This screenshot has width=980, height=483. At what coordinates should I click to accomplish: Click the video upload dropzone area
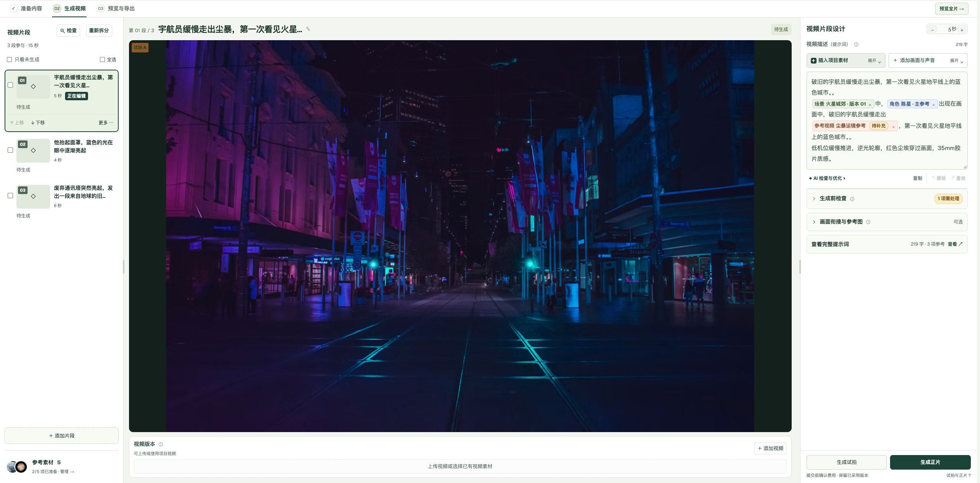pos(460,466)
